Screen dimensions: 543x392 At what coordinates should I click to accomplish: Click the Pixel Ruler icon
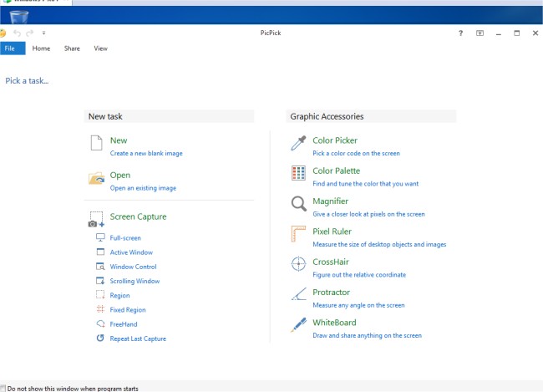pyautogui.click(x=298, y=233)
